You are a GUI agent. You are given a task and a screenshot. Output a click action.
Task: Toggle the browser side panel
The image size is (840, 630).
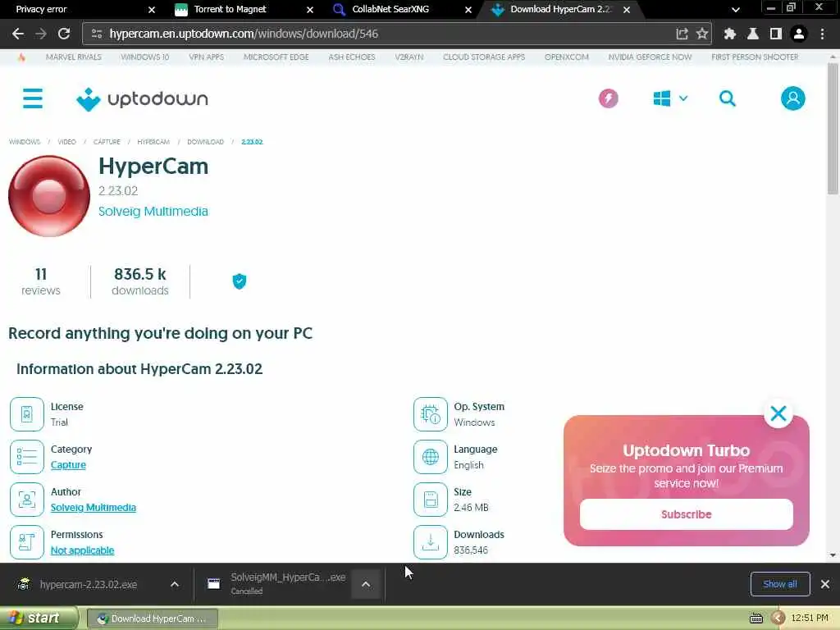pyautogui.click(x=775, y=34)
